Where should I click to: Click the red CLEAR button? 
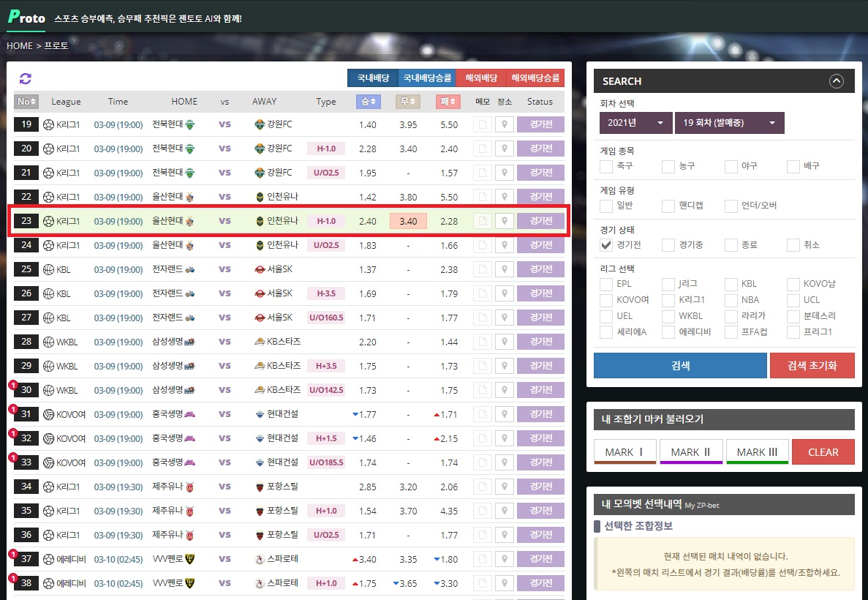pyautogui.click(x=823, y=452)
